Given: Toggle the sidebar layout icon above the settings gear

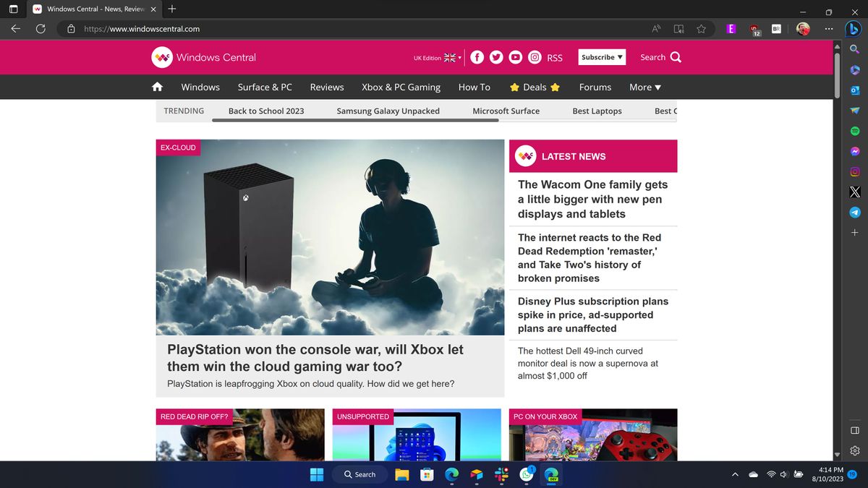Looking at the screenshot, I should click(x=854, y=430).
